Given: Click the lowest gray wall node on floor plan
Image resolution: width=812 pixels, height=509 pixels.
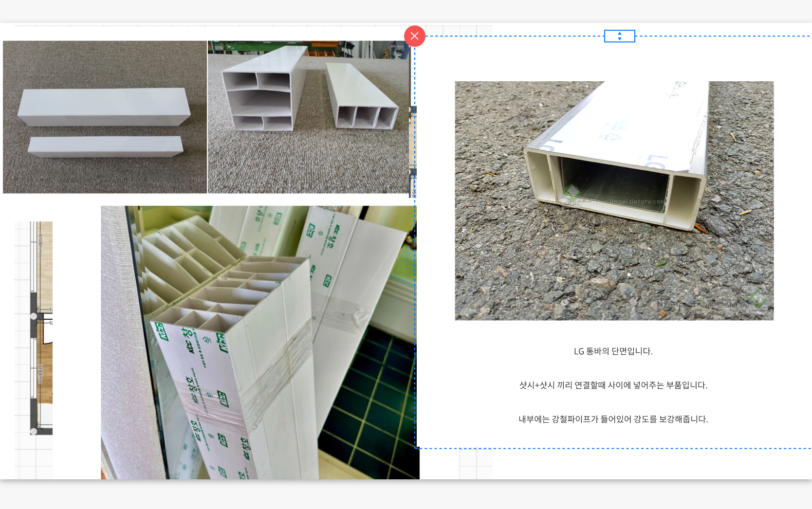Looking at the screenshot, I should (34, 431).
